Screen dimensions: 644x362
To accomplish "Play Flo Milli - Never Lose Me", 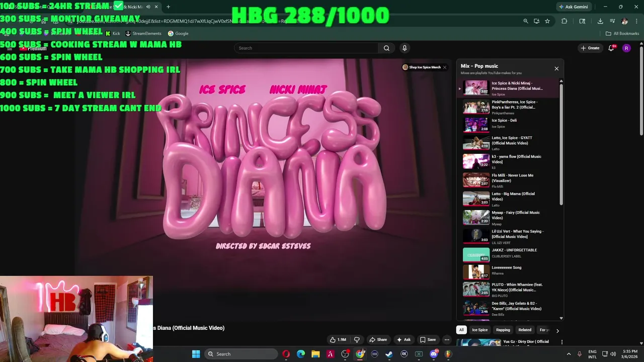I will coord(508,180).
